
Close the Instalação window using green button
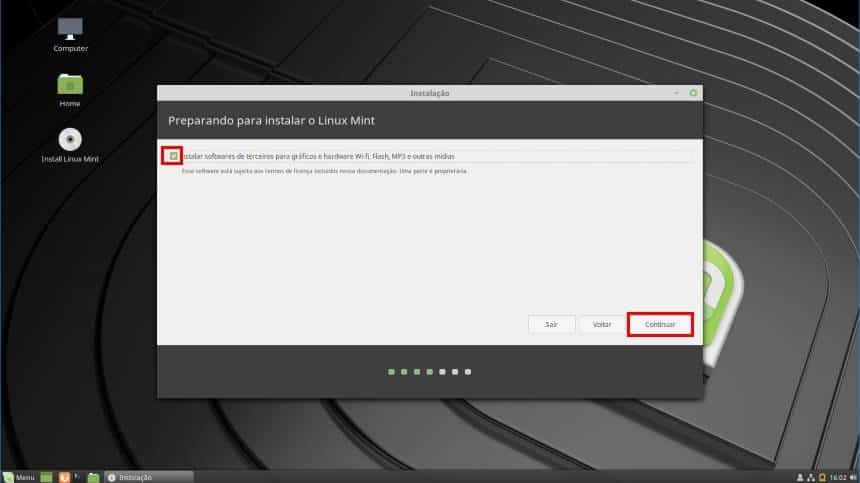click(693, 93)
